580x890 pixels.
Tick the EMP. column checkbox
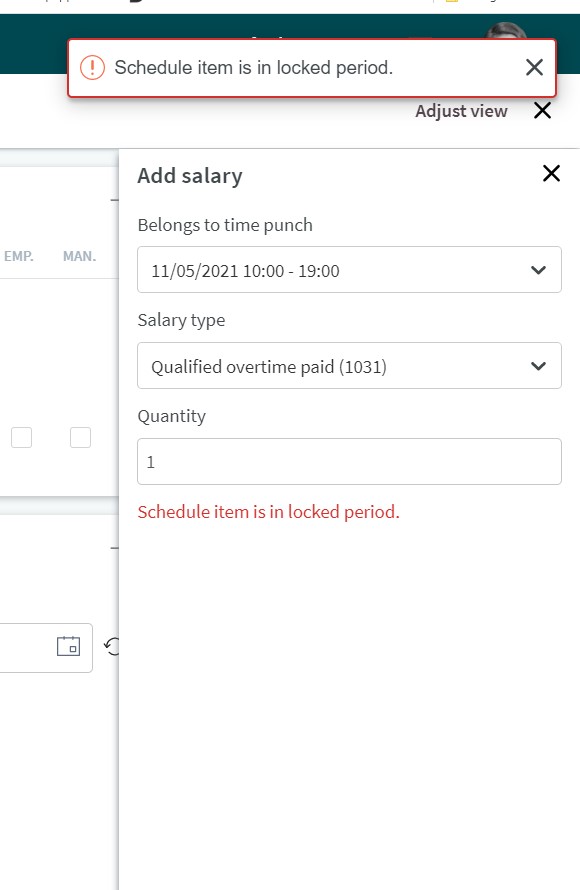click(x=22, y=438)
